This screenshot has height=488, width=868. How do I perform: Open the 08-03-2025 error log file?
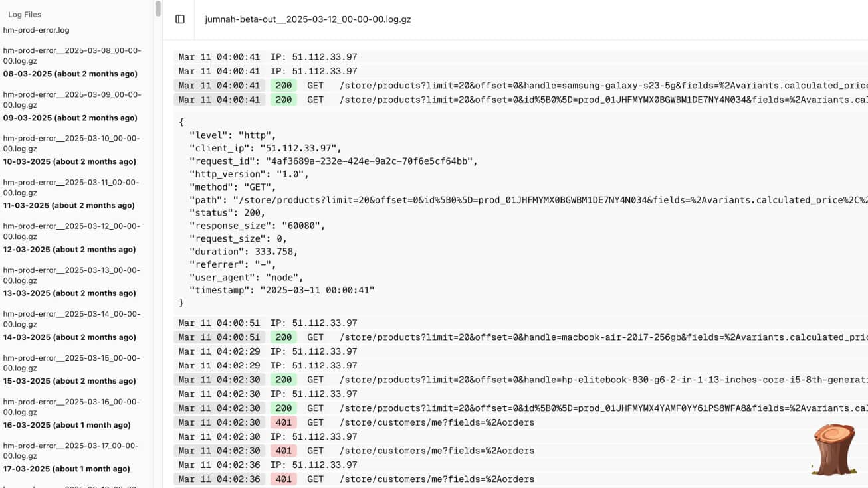coord(71,62)
